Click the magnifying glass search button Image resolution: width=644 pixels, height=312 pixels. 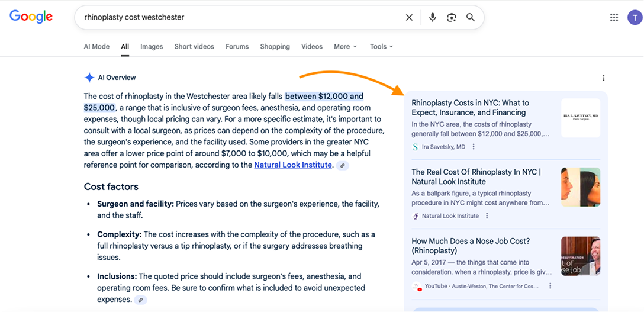coord(471,18)
